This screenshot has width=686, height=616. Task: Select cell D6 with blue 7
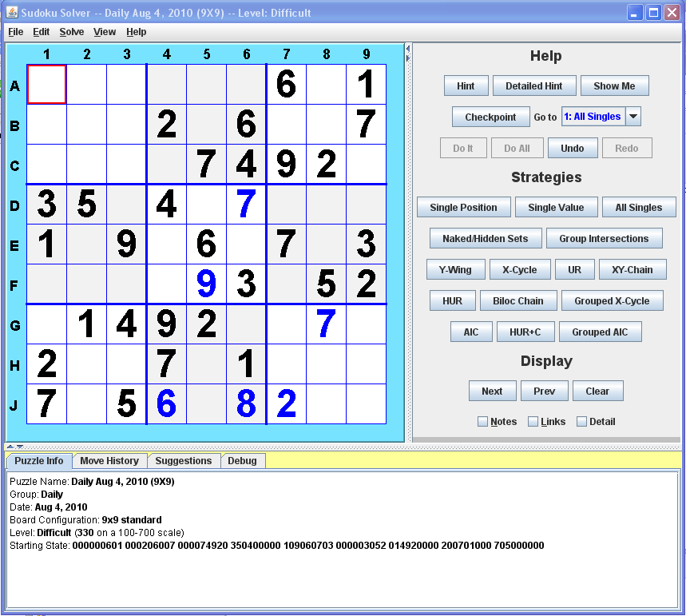246,204
